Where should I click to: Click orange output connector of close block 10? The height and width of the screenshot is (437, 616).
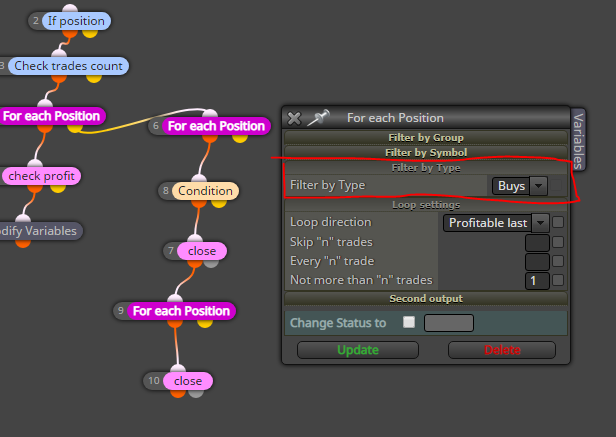pos(178,393)
